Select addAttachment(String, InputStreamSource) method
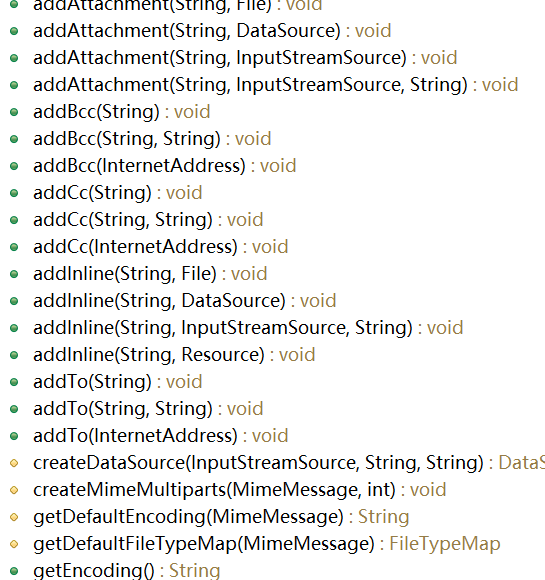The height and width of the screenshot is (580, 545). tap(245, 58)
